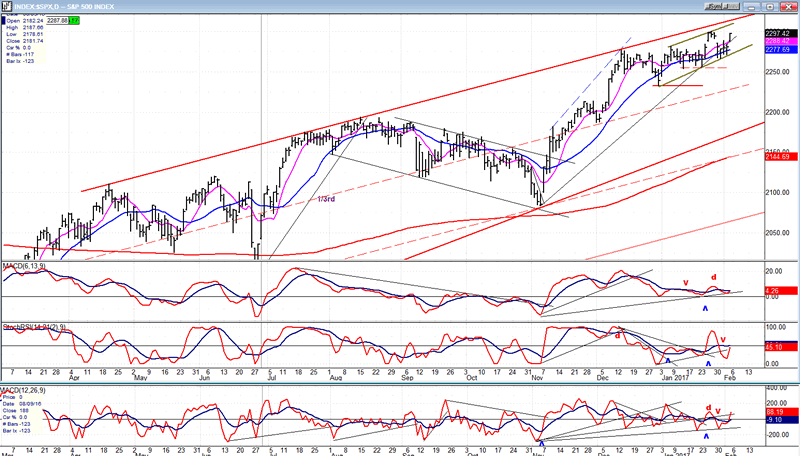Screen dimensions: 800x456
Task: Click the green value box beside 2287.88
Action: click(74, 21)
